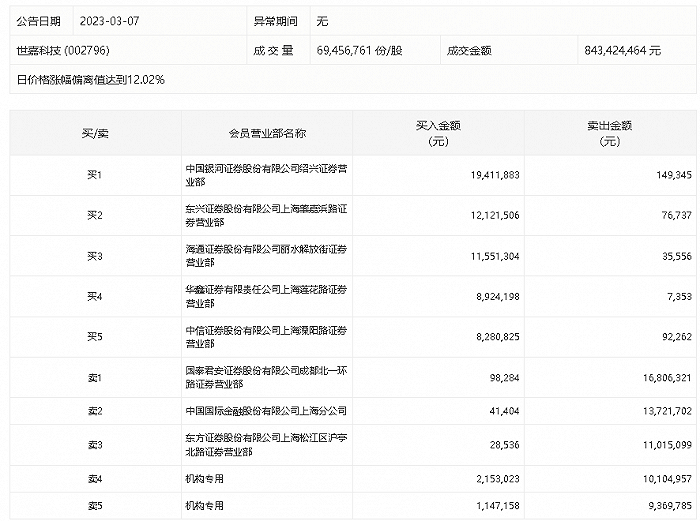Viewport: 700px width, 521px height.
Task: Click sell amount 9,369,785
Action: click(x=670, y=506)
